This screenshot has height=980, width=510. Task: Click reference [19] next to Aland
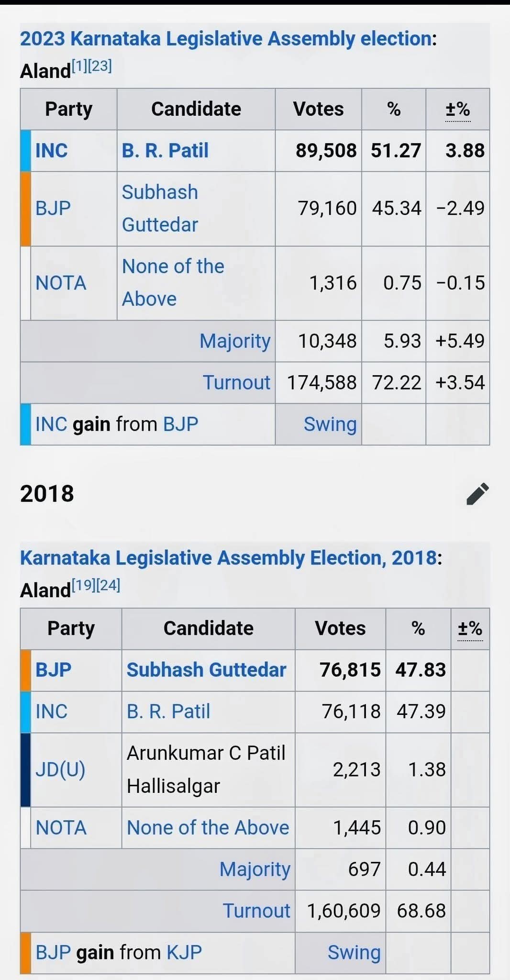point(84,585)
